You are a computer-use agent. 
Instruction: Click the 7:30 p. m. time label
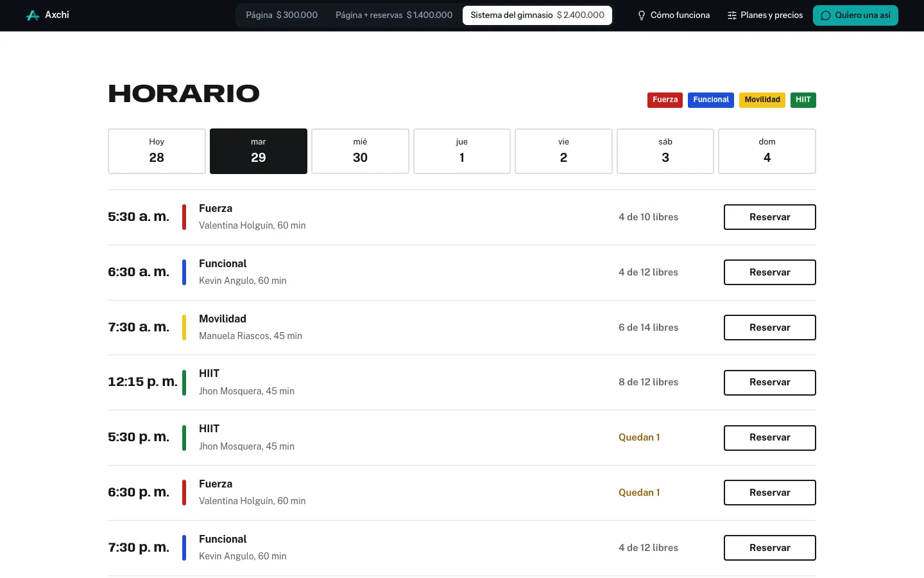coord(139,548)
